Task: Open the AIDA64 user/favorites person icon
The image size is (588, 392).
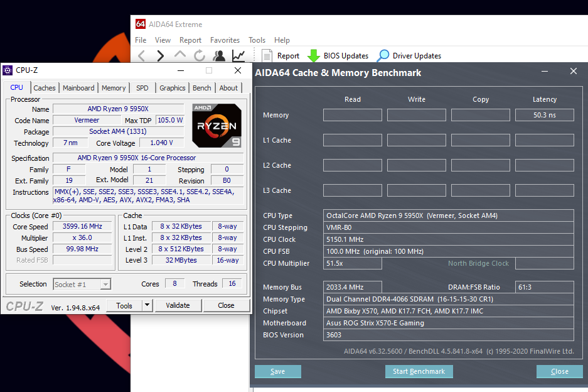Action: [219, 55]
